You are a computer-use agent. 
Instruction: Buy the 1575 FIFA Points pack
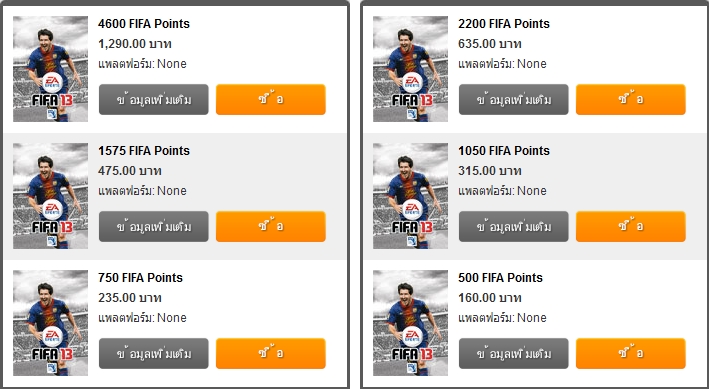pyautogui.click(x=271, y=227)
